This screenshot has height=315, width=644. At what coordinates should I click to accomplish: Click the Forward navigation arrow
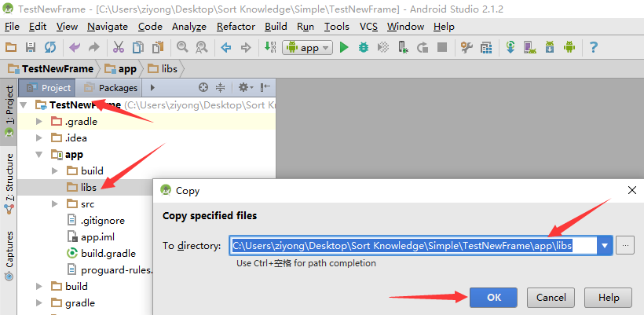tap(246, 48)
